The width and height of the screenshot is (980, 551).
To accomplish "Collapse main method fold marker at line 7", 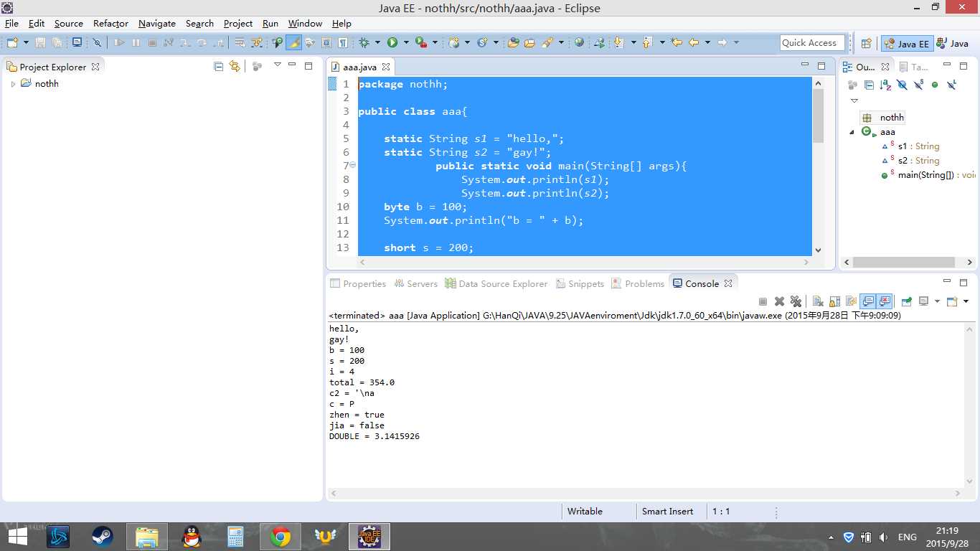I will pyautogui.click(x=353, y=166).
